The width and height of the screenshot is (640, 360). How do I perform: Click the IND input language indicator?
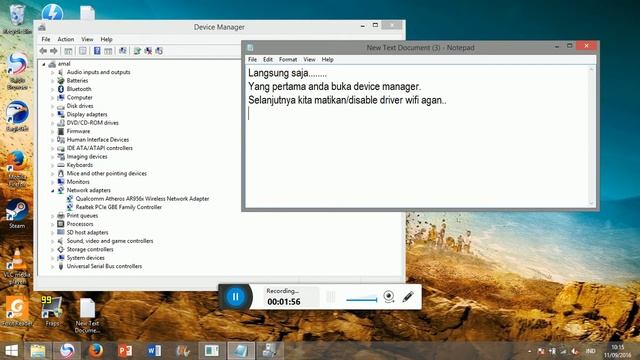(x=590, y=351)
